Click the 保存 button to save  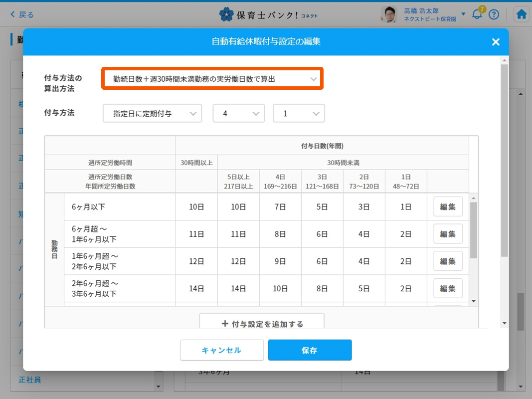(310, 350)
